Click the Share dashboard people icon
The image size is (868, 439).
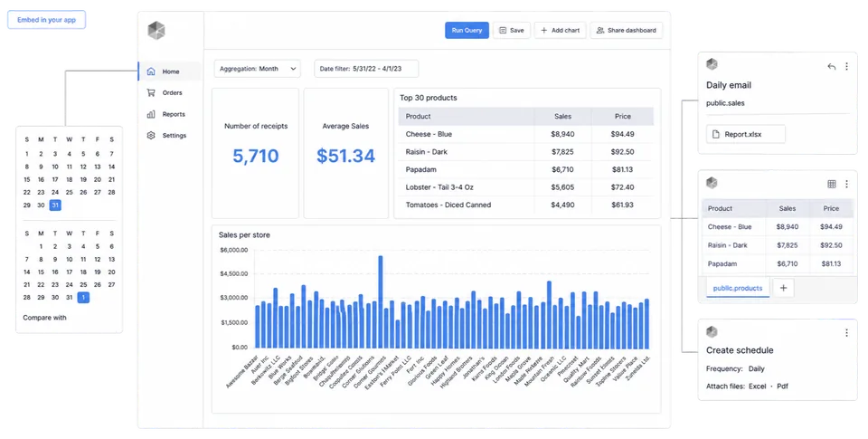(x=600, y=31)
